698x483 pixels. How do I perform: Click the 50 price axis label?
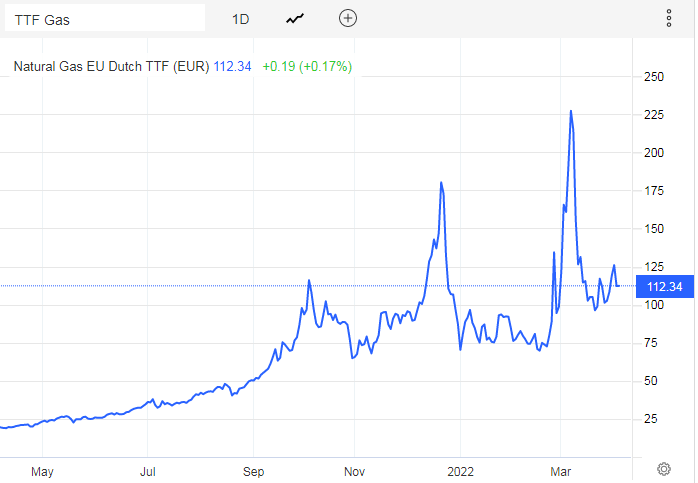(x=650, y=381)
